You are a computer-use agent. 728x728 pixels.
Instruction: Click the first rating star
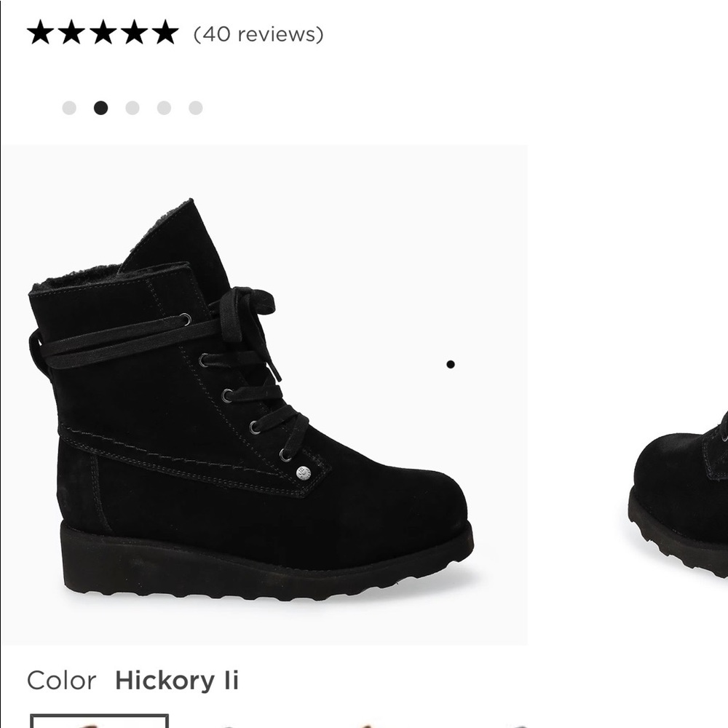pos(39,33)
